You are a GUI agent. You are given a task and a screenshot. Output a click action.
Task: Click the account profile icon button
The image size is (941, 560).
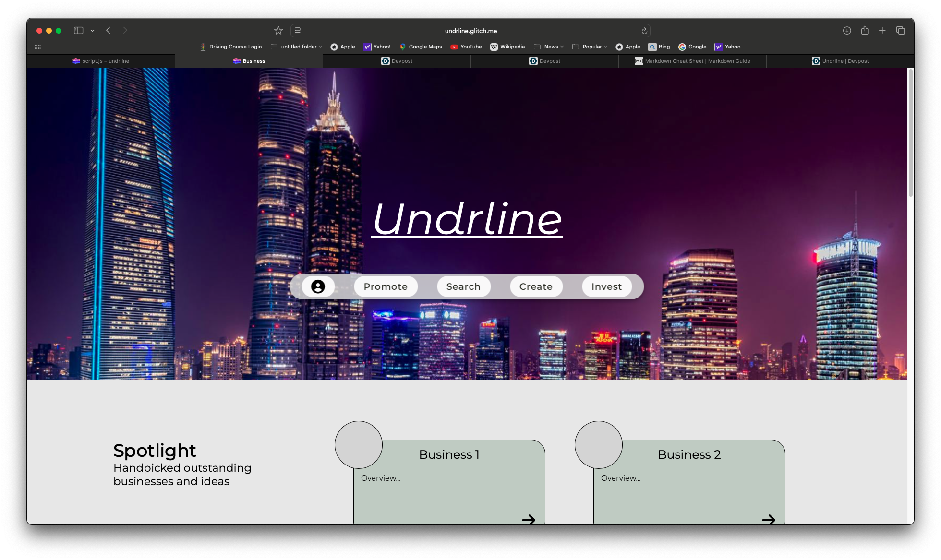click(x=318, y=286)
